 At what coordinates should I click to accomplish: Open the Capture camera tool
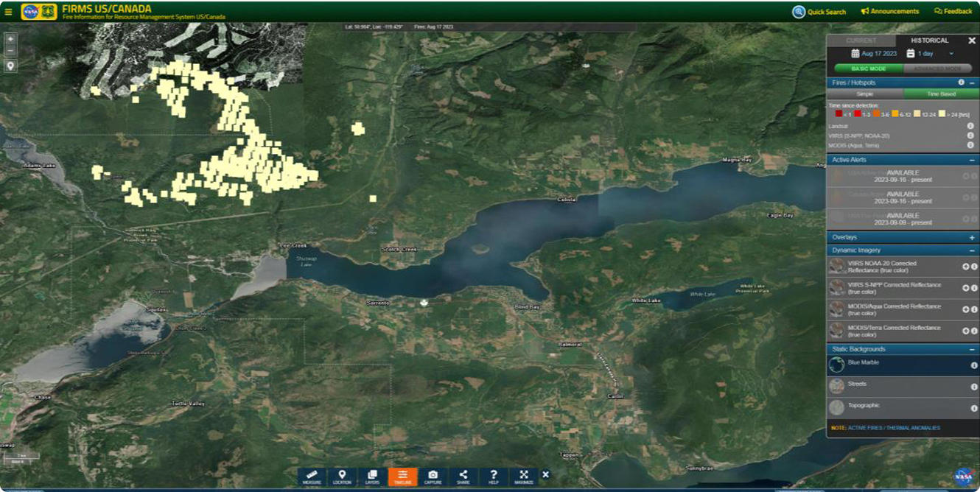click(x=433, y=477)
